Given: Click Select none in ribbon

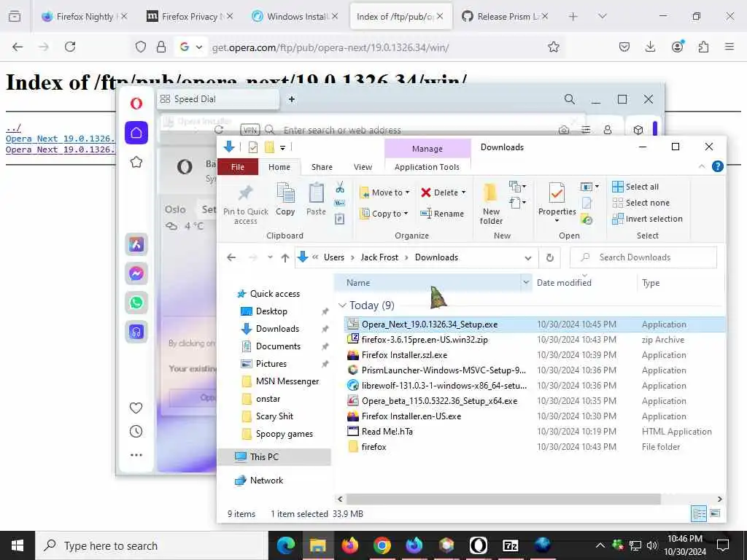Looking at the screenshot, I should click(640, 203).
